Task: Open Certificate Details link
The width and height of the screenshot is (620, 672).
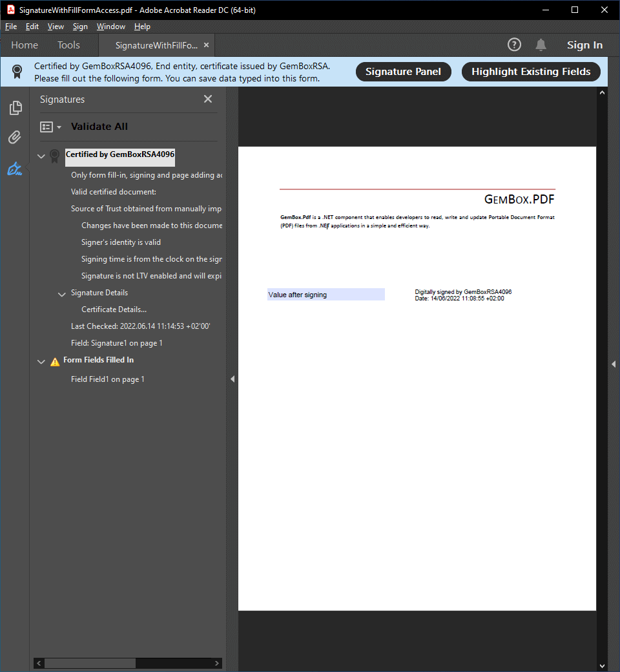Action: tap(114, 310)
